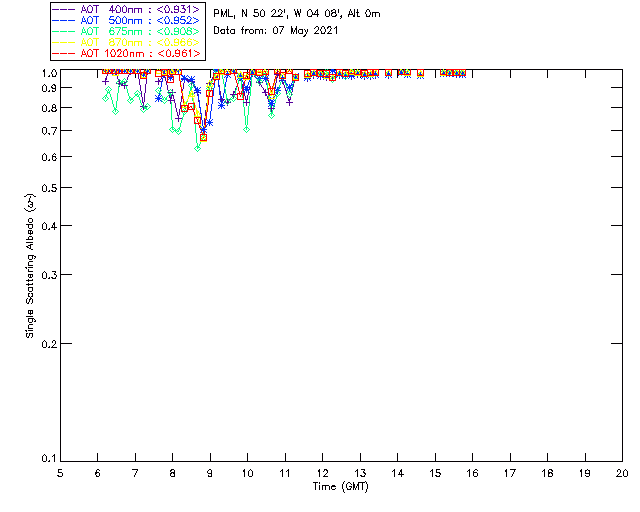Screen dimensions: 640x512
Task: Click the 6 hour x-axis label
Action: pos(98,473)
